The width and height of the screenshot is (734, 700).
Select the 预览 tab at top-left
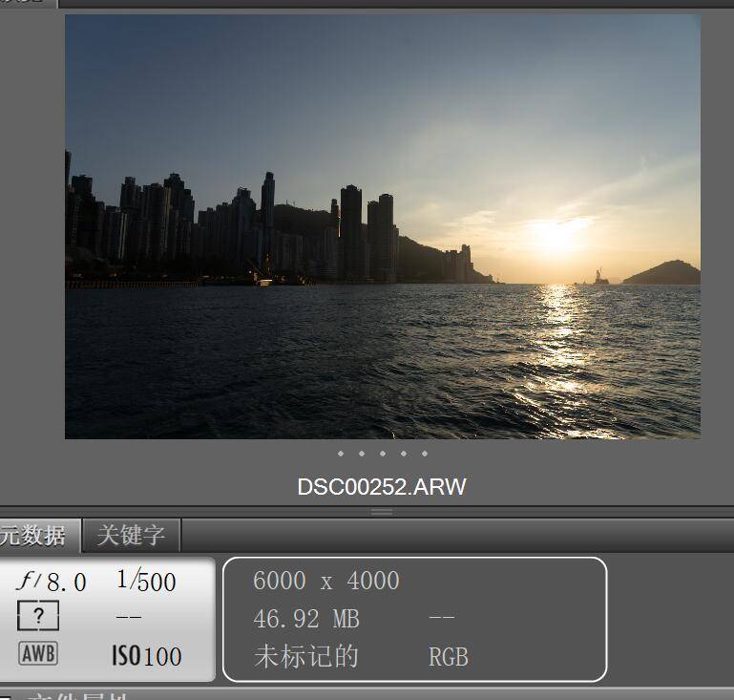[x=24, y=2]
